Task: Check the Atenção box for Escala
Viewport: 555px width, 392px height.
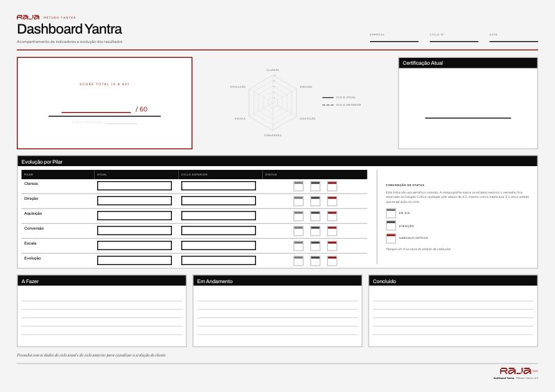Action: [315, 246]
